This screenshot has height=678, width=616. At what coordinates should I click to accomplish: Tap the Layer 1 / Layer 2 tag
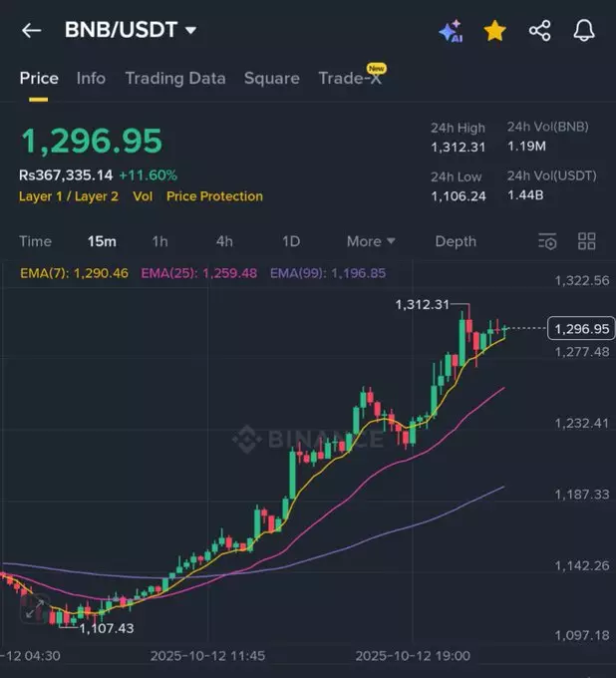point(68,196)
